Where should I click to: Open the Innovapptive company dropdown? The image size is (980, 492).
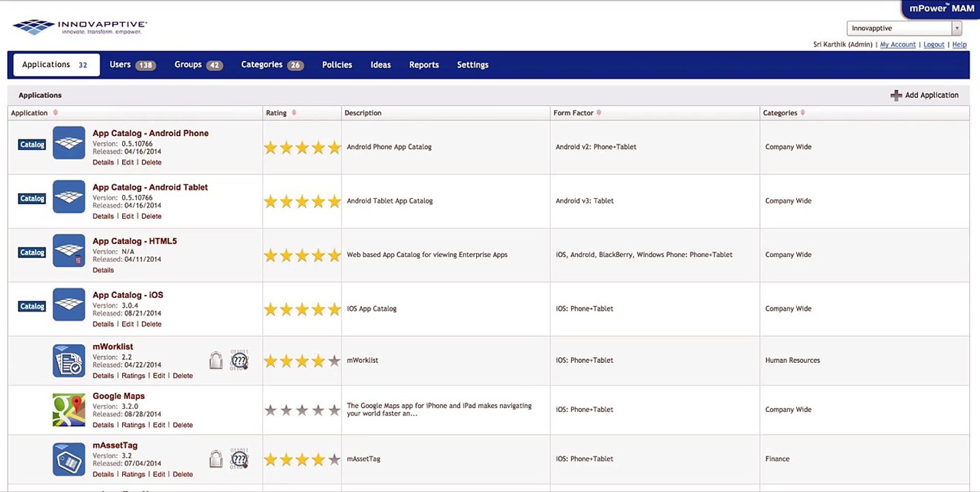[904, 28]
